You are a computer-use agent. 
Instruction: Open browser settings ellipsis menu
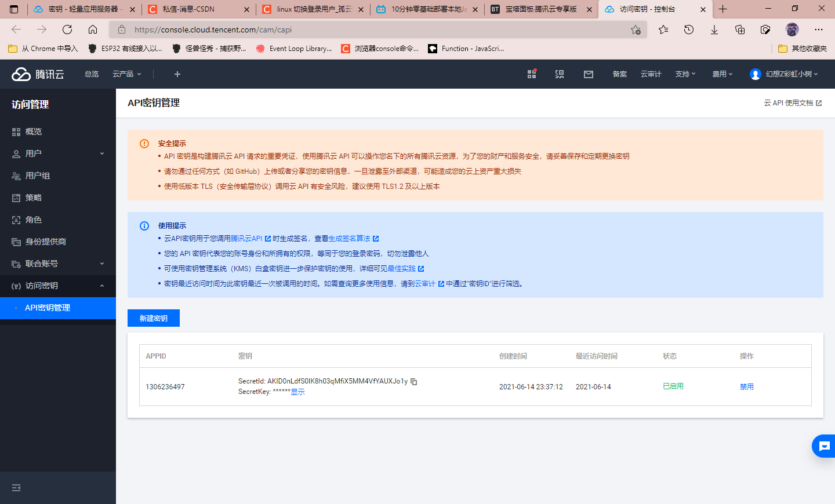(819, 30)
